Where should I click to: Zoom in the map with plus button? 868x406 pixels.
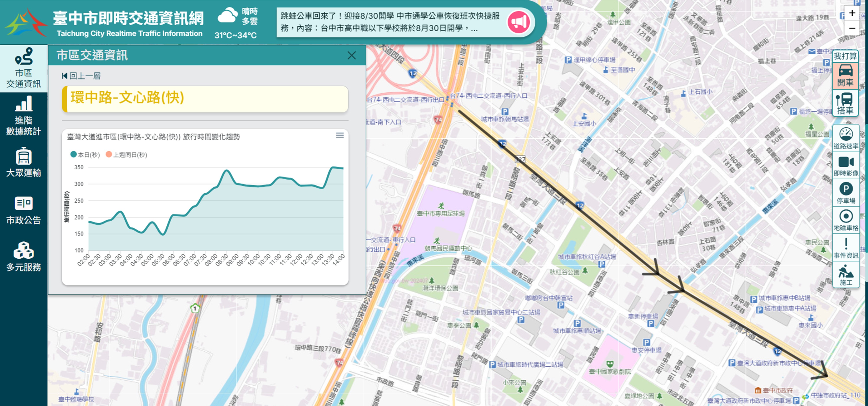[852, 13]
